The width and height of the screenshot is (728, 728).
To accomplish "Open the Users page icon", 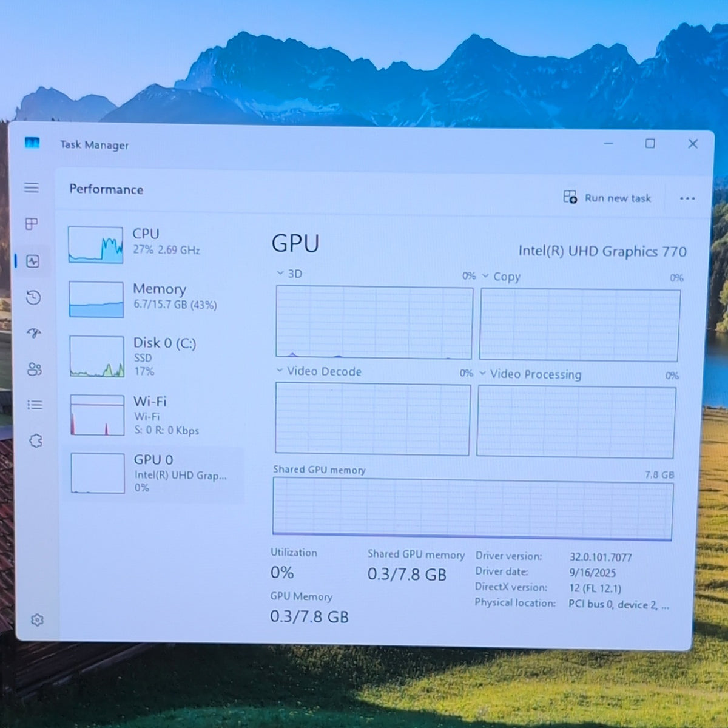I will [x=35, y=369].
